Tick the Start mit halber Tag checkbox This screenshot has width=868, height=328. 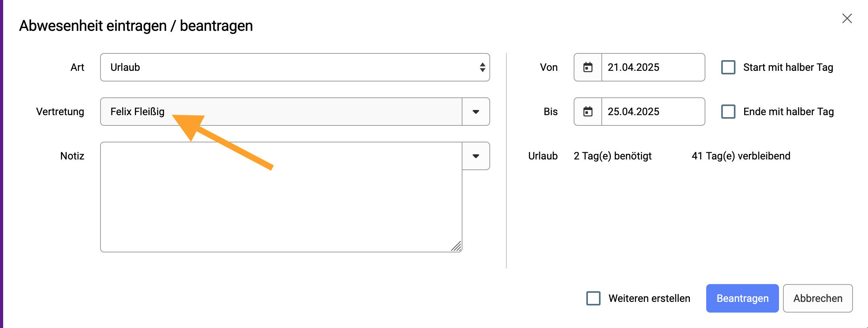728,67
